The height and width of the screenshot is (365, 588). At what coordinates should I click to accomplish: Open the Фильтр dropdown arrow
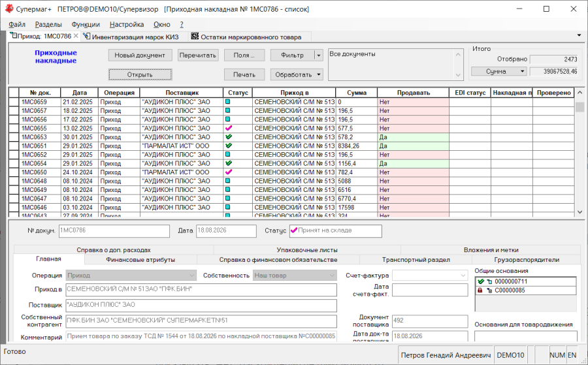point(318,56)
